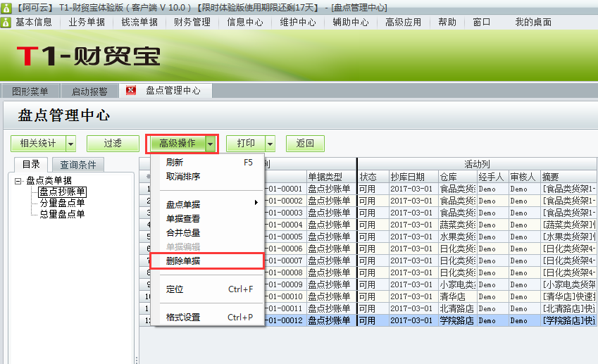Switch to the 查询条件 tab
This screenshot has height=364, width=598.
[x=77, y=165]
